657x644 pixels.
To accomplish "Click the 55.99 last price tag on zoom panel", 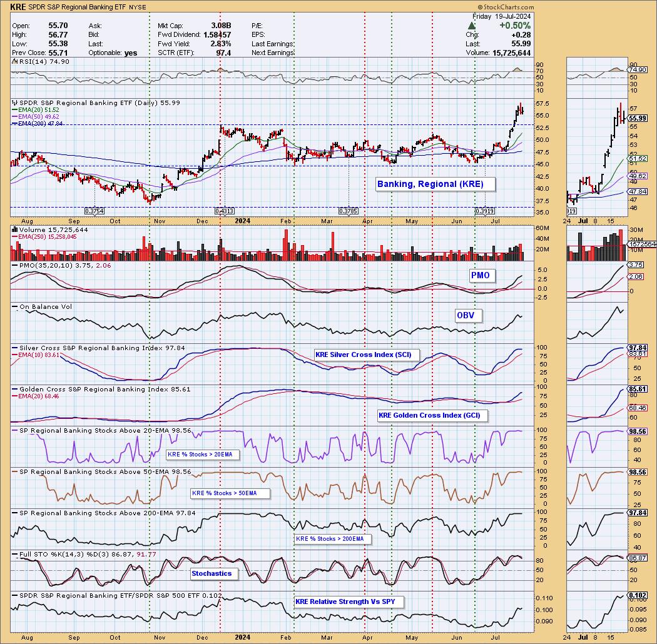I will [x=638, y=119].
